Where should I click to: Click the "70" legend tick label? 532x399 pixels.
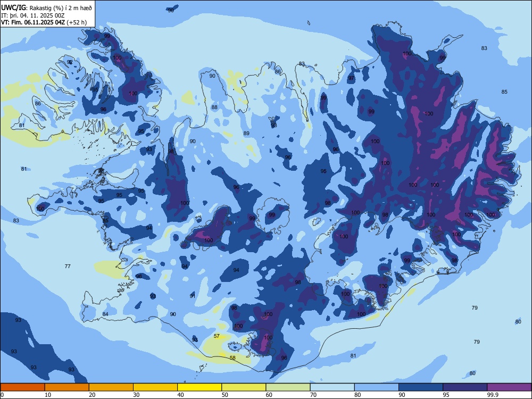[313, 395]
